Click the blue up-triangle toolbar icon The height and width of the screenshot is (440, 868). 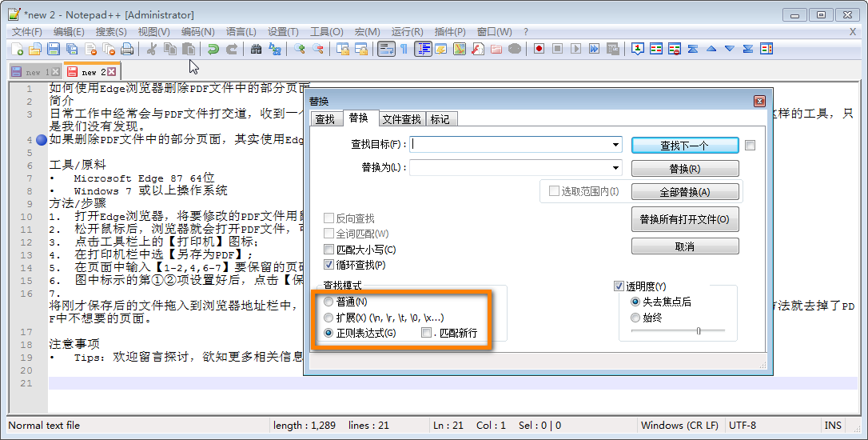(x=711, y=50)
